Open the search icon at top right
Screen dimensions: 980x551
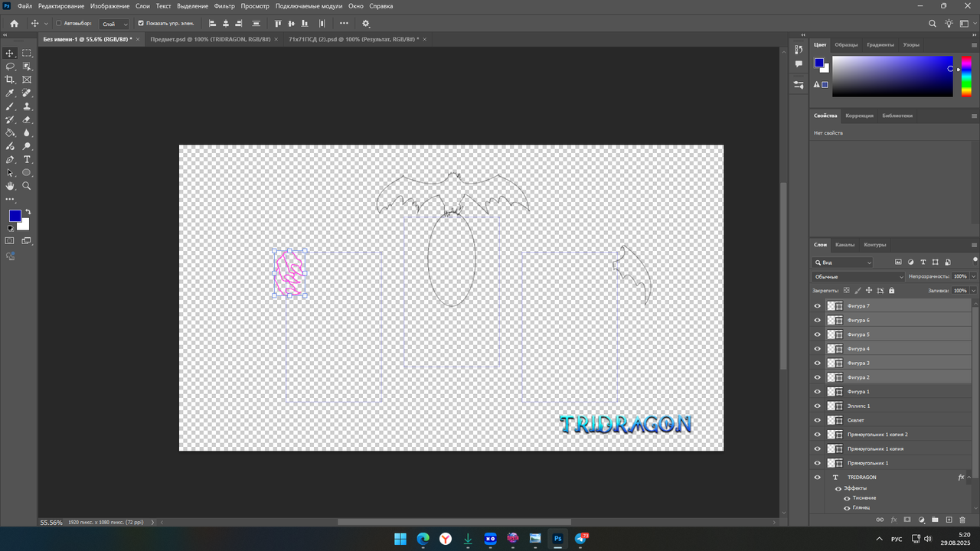pyautogui.click(x=932, y=24)
